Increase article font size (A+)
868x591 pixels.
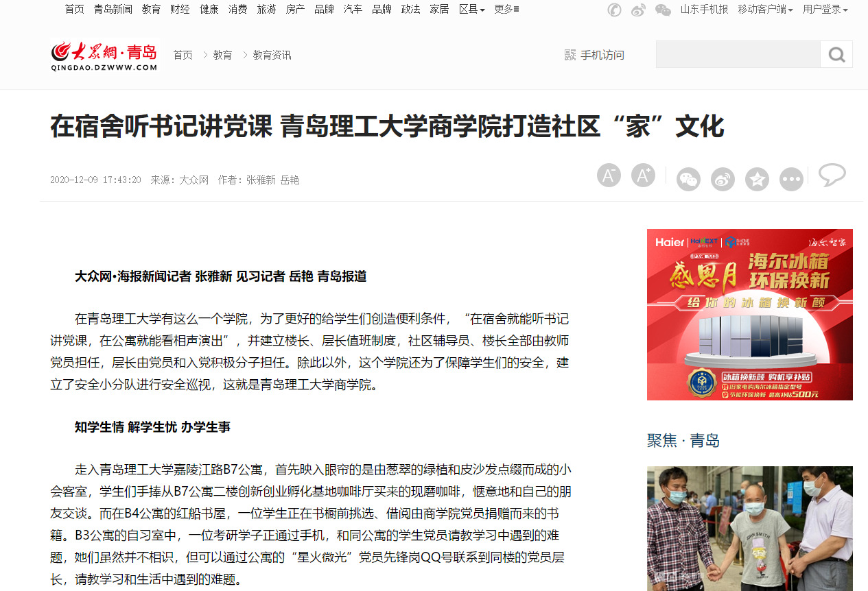pos(643,176)
